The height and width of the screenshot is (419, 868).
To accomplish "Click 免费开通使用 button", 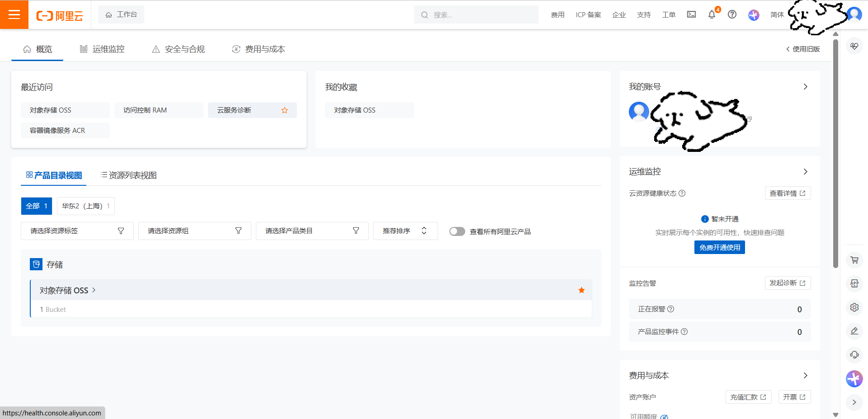I will coord(720,247).
